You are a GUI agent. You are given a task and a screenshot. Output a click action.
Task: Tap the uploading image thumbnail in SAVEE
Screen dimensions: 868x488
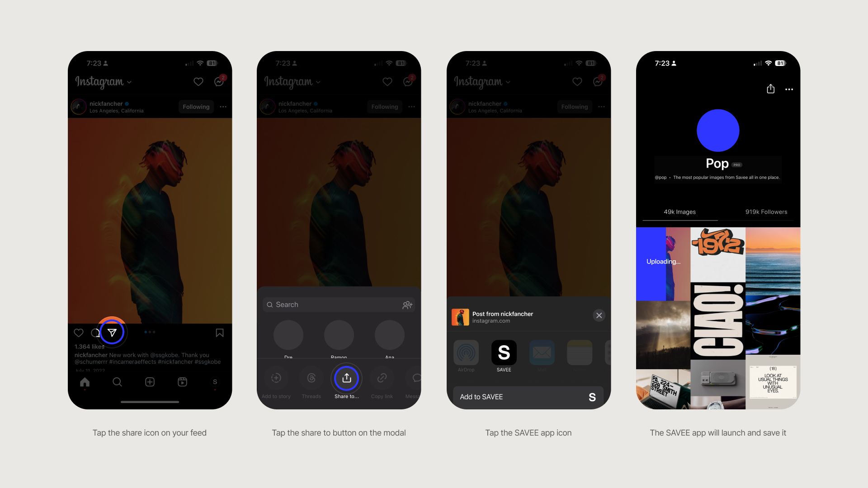[x=663, y=262]
